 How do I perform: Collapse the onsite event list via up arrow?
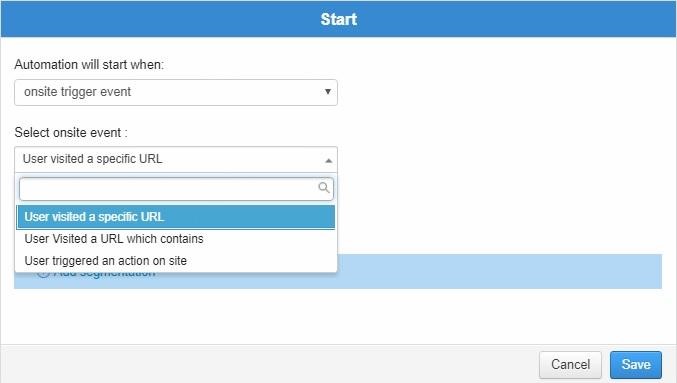[329, 160]
